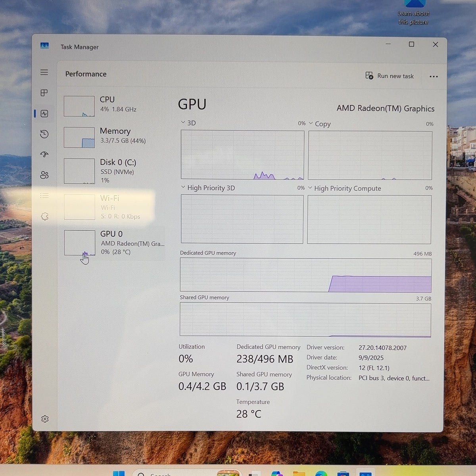Click the High Priority Compute graph area
Image resolution: width=476 pixels, height=476 pixels.
pos(369,219)
